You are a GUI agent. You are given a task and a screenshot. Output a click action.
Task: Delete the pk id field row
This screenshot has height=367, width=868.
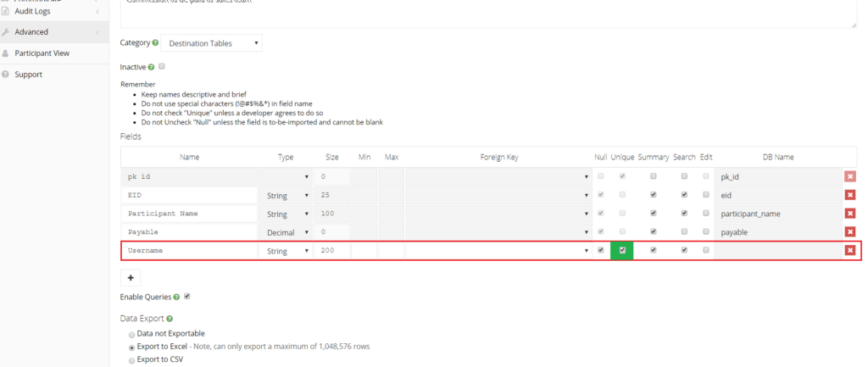850,176
